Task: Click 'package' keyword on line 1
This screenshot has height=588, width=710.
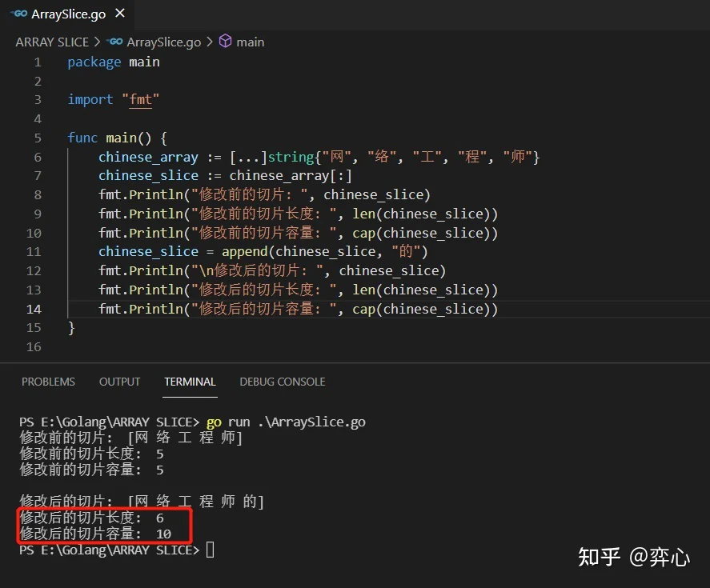Action: tap(94, 62)
